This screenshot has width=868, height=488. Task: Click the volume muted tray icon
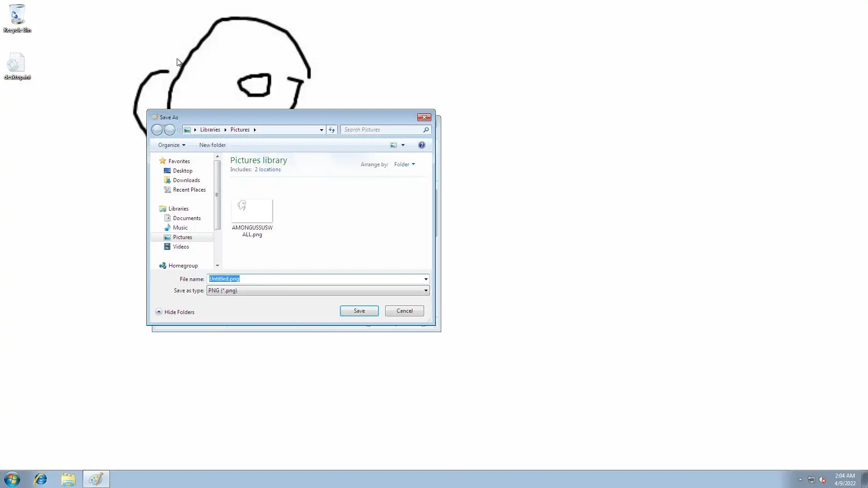822,480
